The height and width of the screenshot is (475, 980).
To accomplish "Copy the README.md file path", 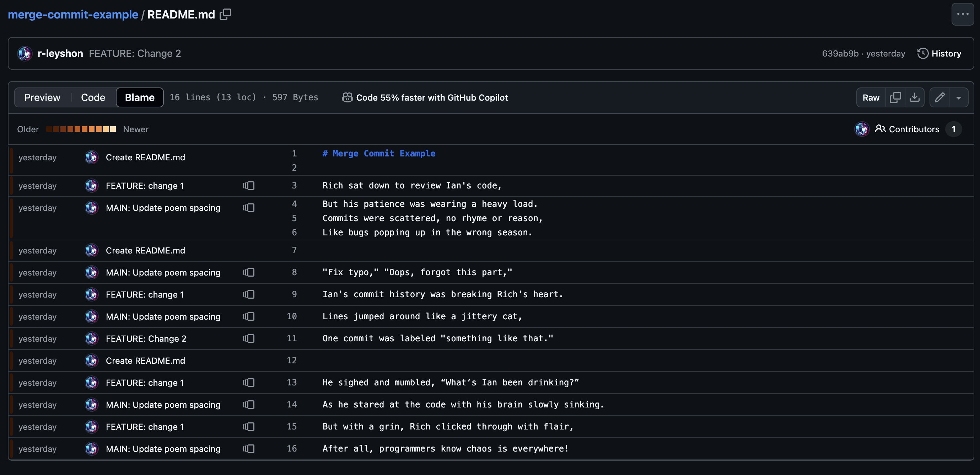I will [x=225, y=15].
